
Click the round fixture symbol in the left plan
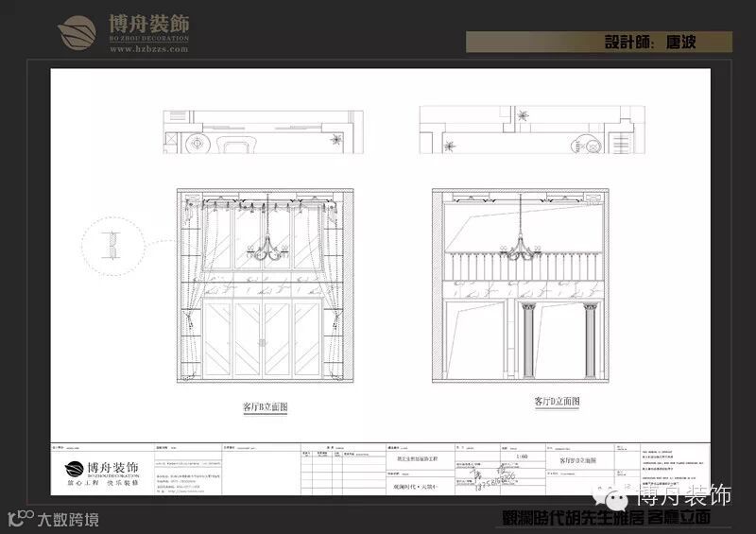(x=197, y=144)
